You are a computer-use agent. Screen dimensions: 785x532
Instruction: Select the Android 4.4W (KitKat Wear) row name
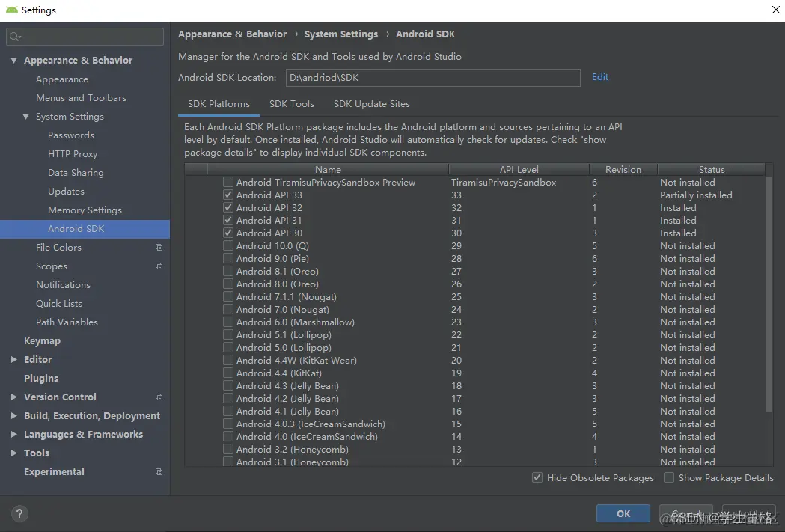(x=296, y=361)
